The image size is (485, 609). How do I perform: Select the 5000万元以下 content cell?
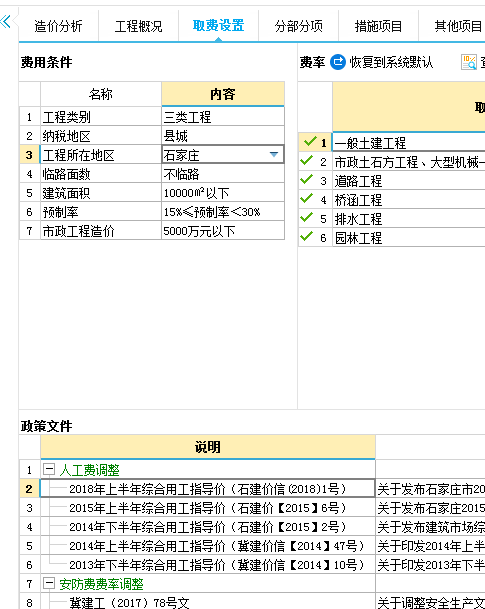tap(223, 231)
